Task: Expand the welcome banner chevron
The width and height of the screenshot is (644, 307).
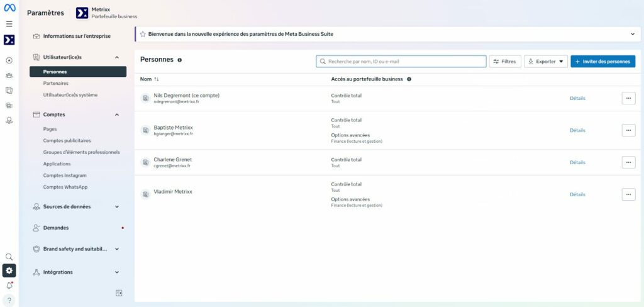Action: [633, 34]
